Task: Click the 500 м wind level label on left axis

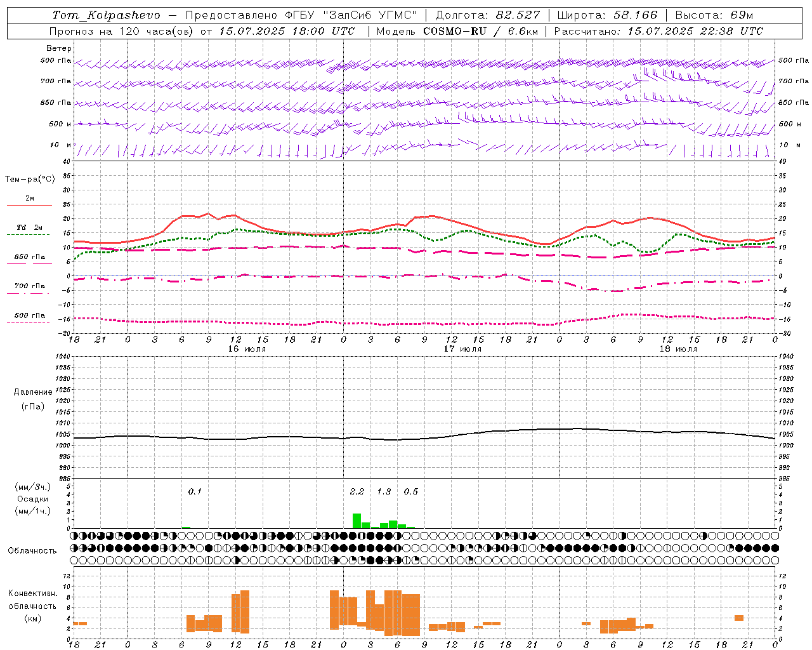Action: click(x=60, y=124)
